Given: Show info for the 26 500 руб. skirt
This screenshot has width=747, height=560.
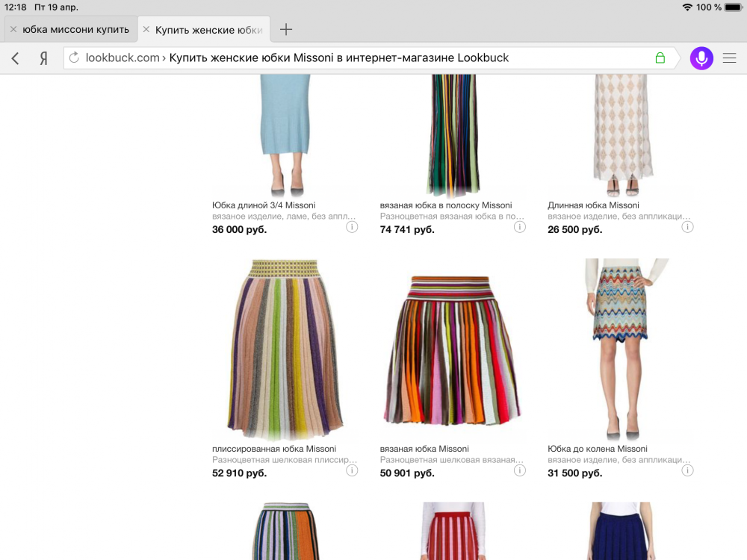Looking at the screenshot, I should click(687, 227).
